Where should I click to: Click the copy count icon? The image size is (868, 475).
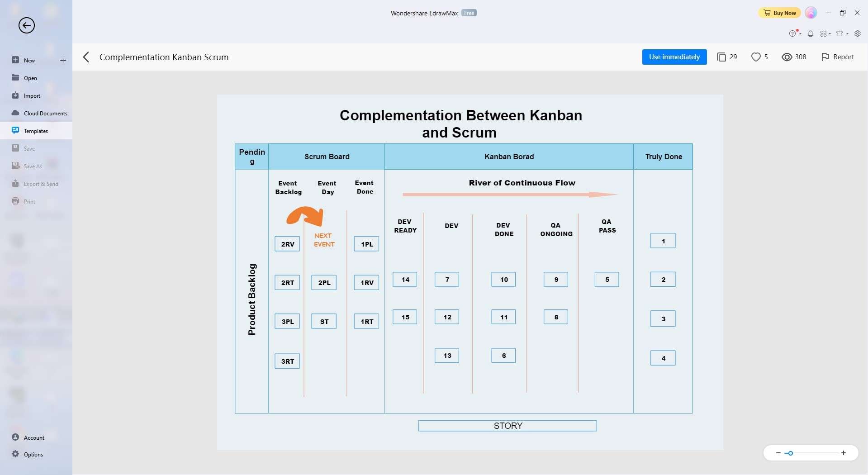721,57
